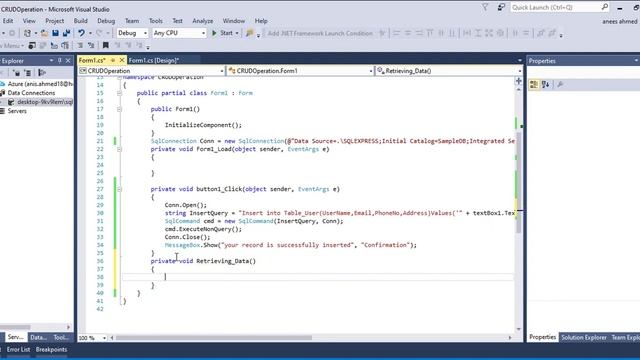Click the Save icon in the toolbar
The height and width of the screenshot is (360, 640).
[56, 33]
